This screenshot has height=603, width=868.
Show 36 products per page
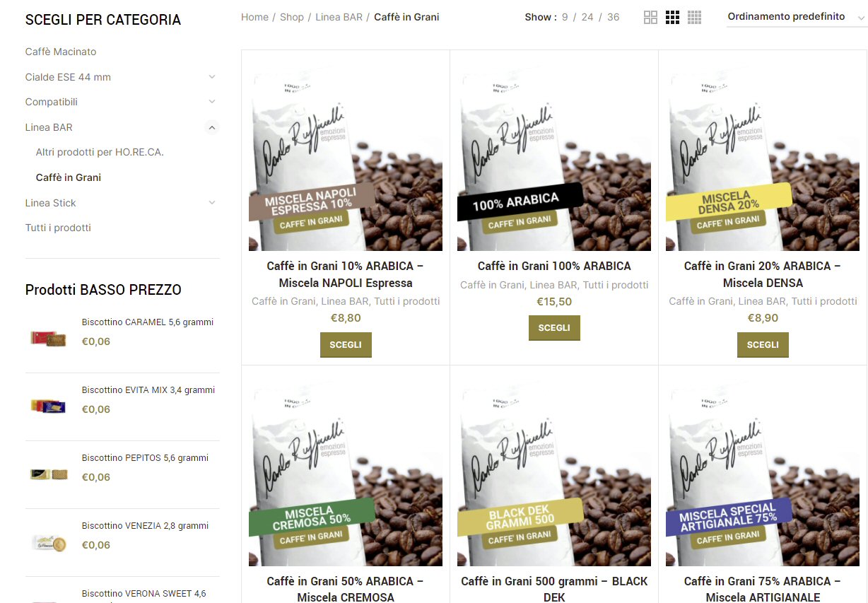[613, 17]
